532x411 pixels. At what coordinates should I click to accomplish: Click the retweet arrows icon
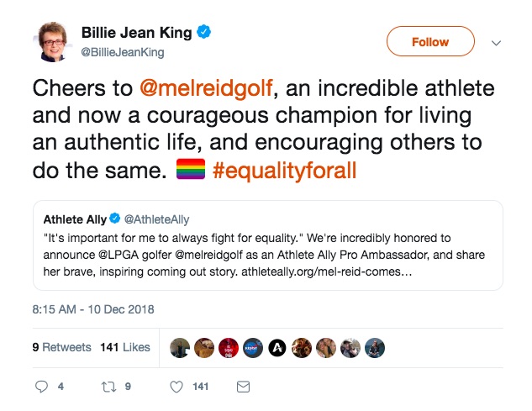coord(109,387)
